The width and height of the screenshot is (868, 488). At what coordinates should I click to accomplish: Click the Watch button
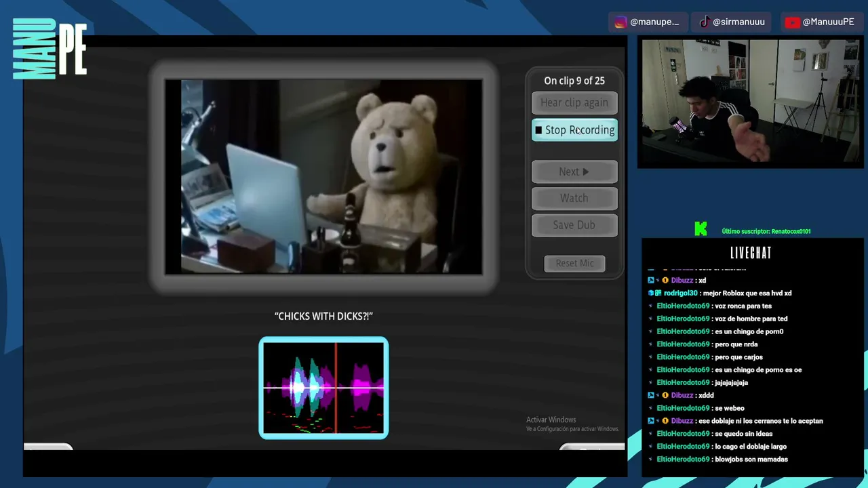[574, 198]
